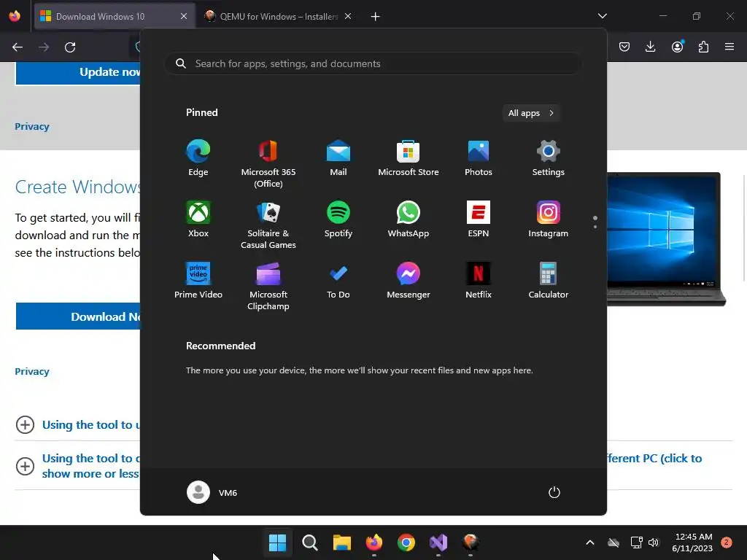The height and width of the screenshot is (560, 747).
Task: Open the VM6 user account menu
Action: [212, 492]
